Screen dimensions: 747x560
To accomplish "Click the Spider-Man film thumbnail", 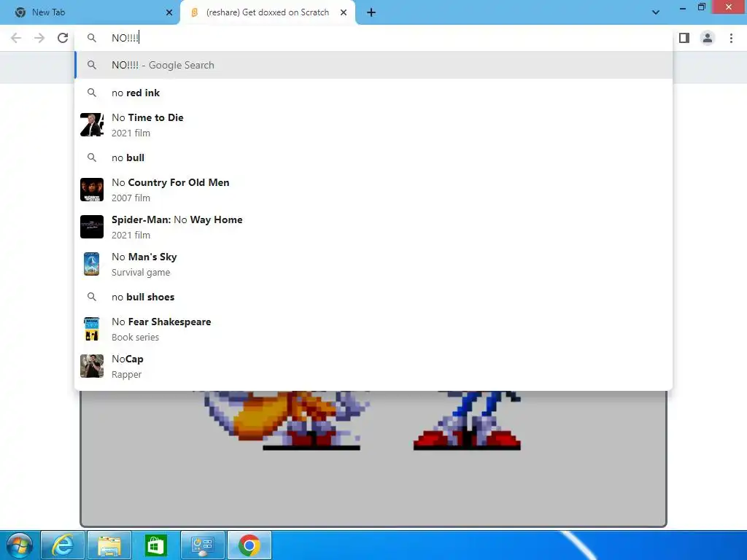I will pyautogui.click(x=92, y=227).
